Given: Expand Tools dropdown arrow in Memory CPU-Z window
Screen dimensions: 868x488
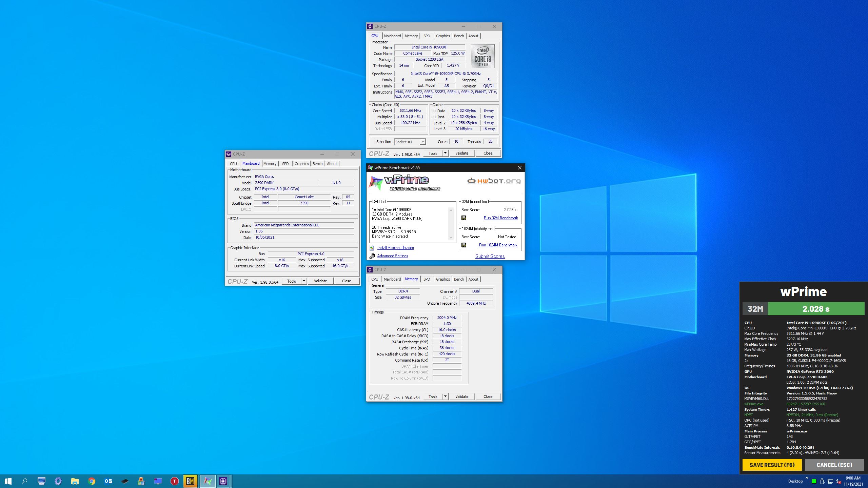Looking at the screenshot, I should 445,396.
